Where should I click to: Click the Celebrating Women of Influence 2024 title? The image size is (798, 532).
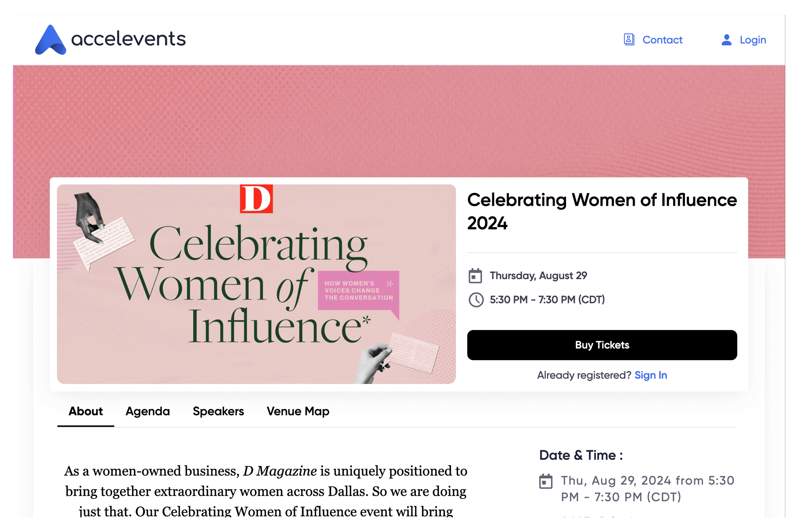pos(602,211)
